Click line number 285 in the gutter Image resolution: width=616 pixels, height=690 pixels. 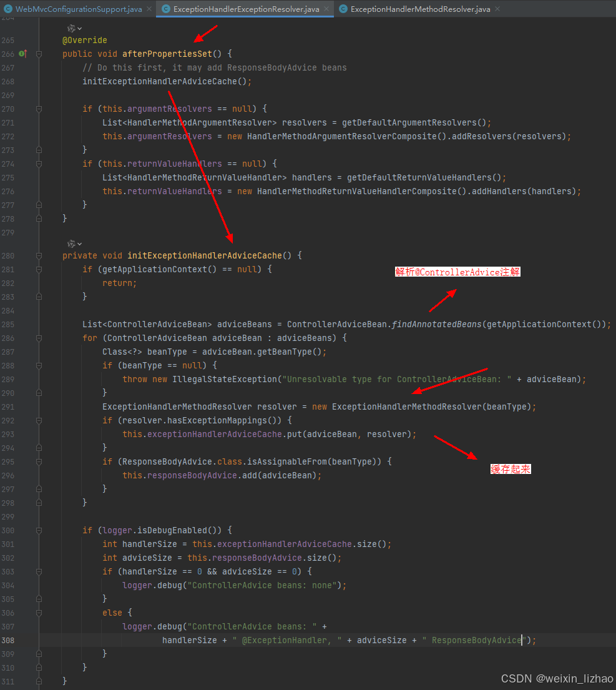point(8,324)
